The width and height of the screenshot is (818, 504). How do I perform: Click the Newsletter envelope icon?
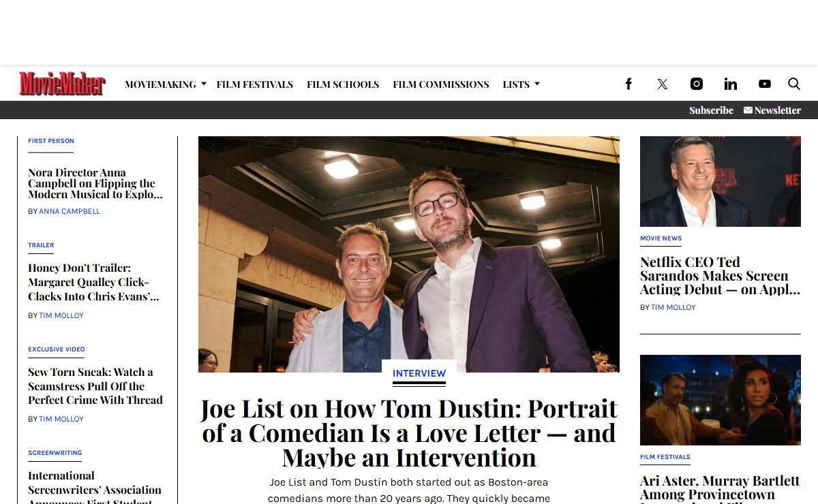tap(748, 110)
